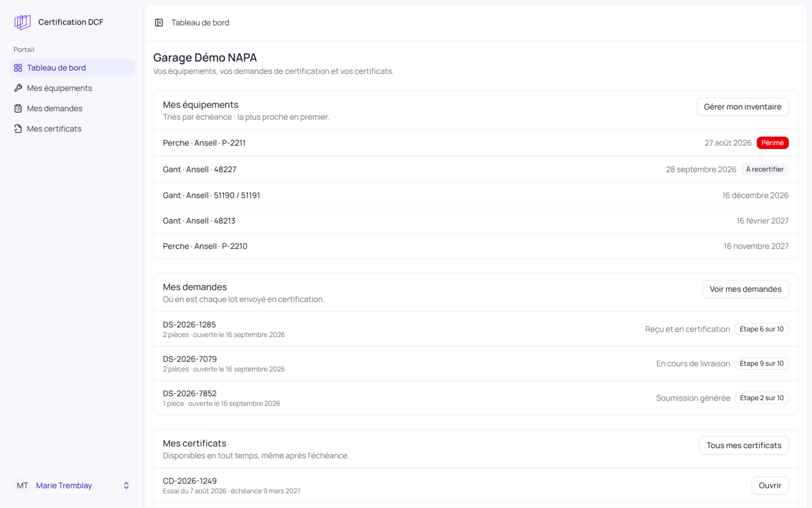Click the 16 novembre 2027 due date
The height and width of the screenshot is (508, 812).
click(x=756, y=246)
